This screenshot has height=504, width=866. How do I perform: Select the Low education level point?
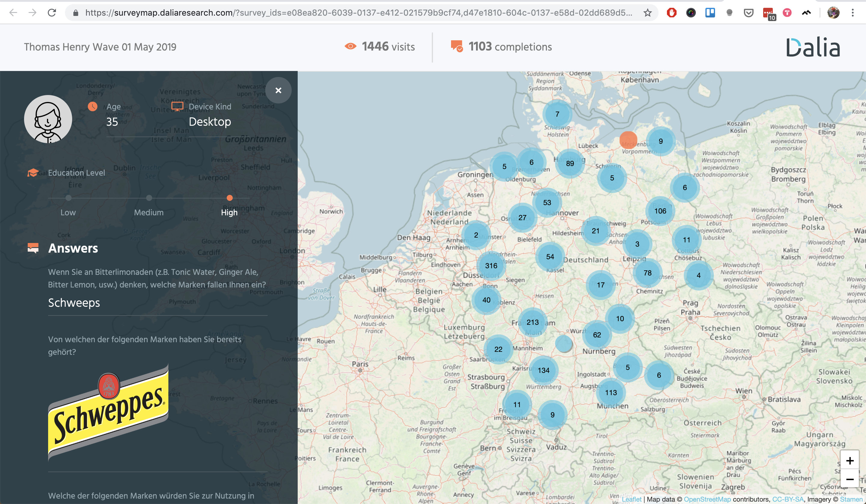(68, 198)
